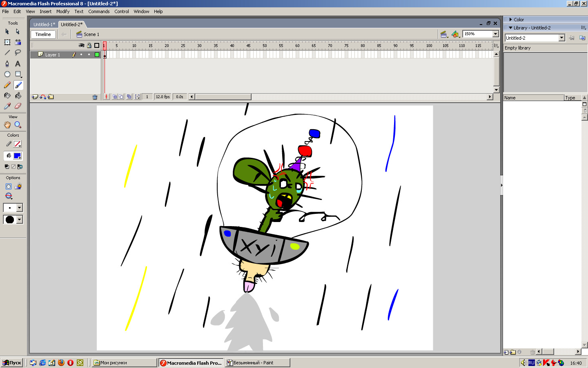Activate the Paint Bucket tool

tap(18, 95)
